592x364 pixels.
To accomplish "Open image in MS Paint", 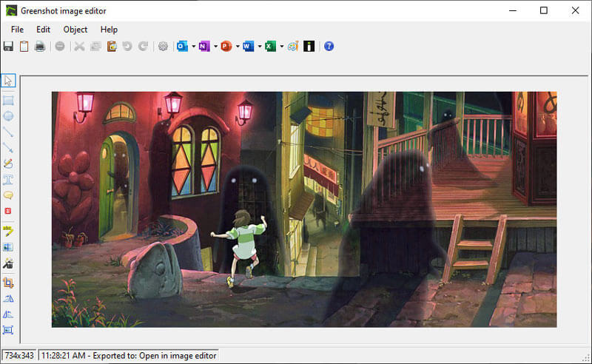I will pos(293,47).
